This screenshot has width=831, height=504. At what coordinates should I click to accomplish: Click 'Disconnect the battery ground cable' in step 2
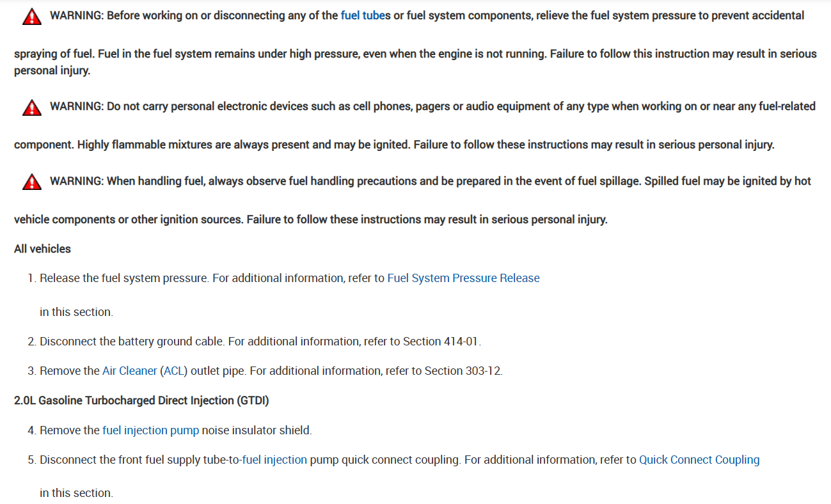[132, 342]
